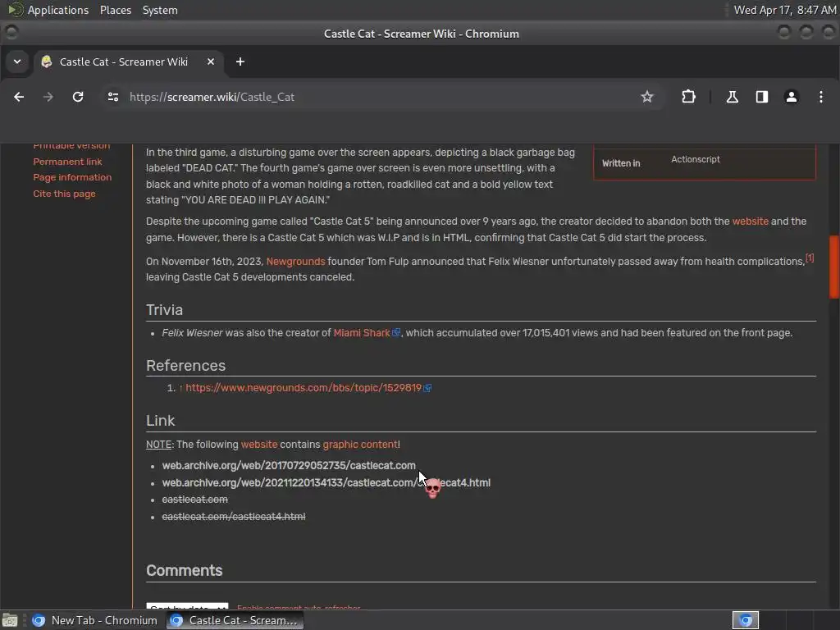Click the external link icon after Miami Shark
The height and width of the screenshot is (630, 840).
coord(396,333)
